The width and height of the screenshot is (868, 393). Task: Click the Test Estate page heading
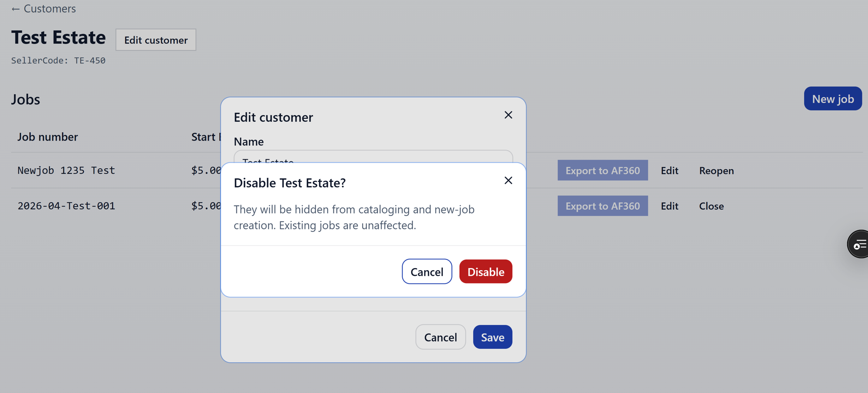(x=58, y=38)
